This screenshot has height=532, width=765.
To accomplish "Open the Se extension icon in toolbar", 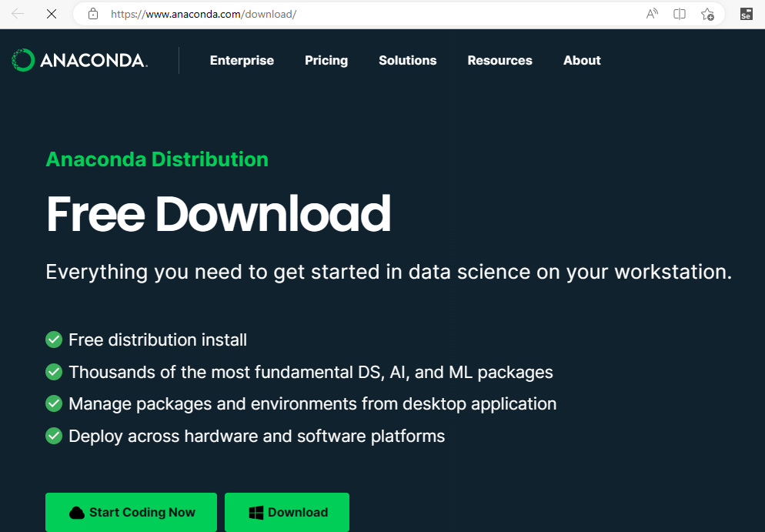I will tap(746, 14).
